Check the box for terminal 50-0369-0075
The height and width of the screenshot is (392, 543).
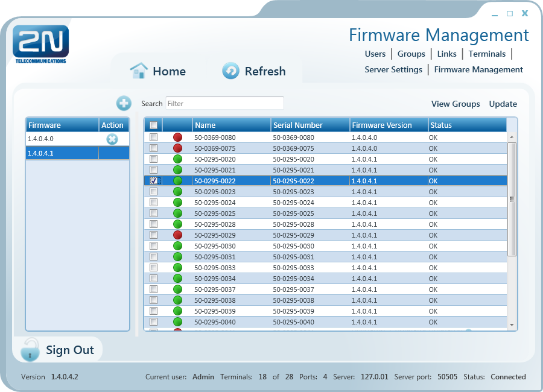(x=153, y=148)
